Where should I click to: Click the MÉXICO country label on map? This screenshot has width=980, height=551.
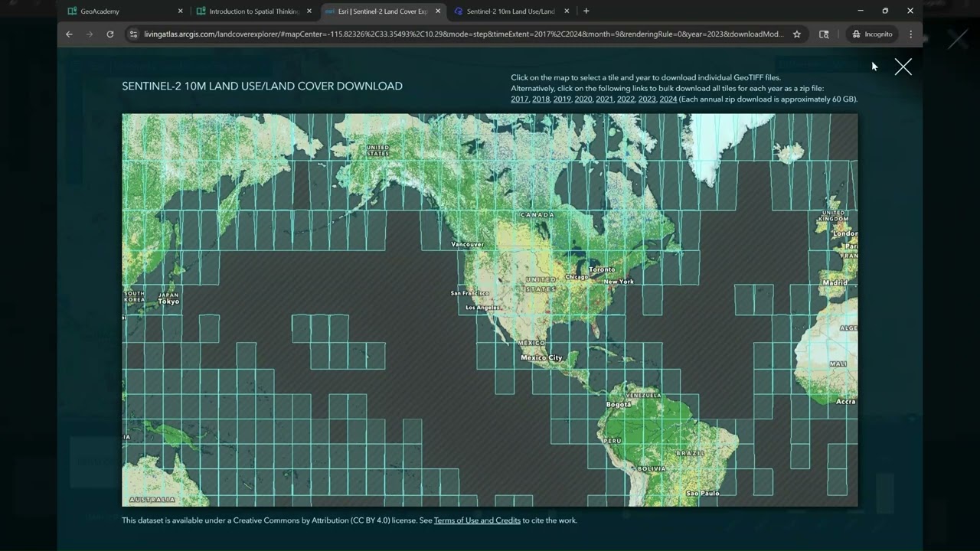click(531, 343)
